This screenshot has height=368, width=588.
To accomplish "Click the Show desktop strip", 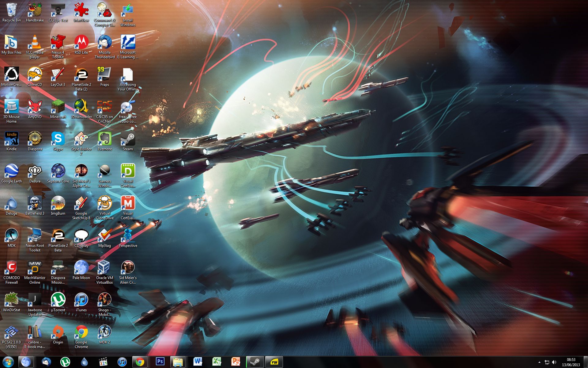I will [586, 362].
